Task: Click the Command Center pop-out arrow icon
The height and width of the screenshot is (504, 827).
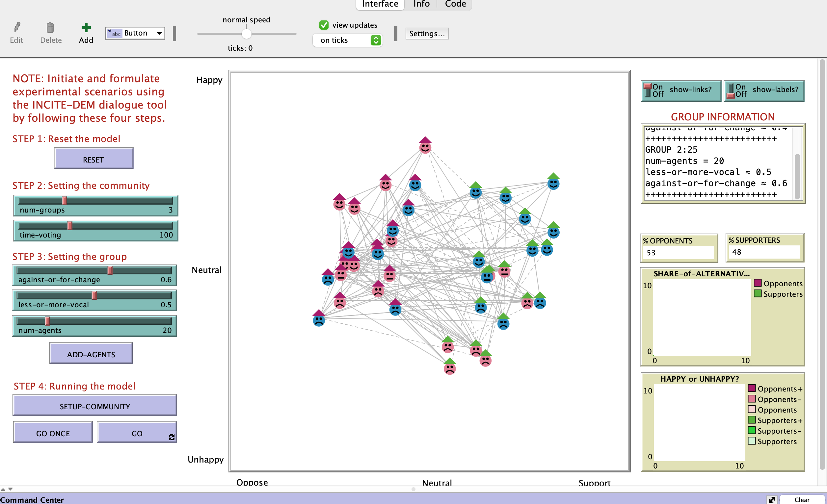Action: coord(771,499)
